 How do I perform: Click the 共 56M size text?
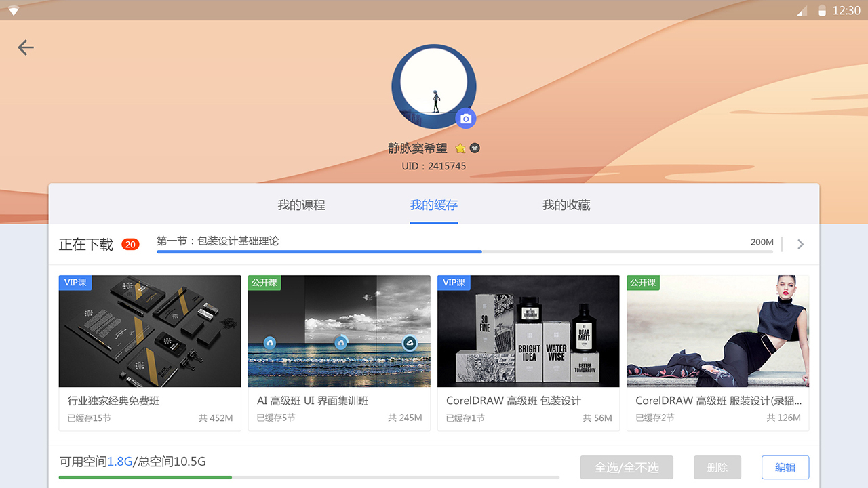(x=597, y=418)
